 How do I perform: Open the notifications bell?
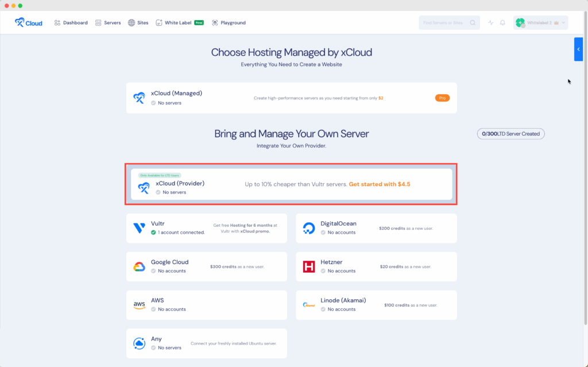502,23
